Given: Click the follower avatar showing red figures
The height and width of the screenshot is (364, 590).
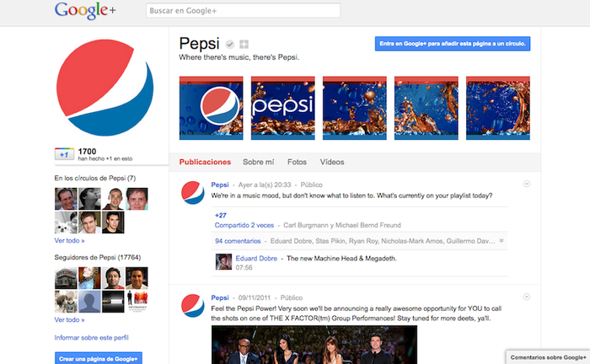Looking at the screenshot, I should 137,302.
